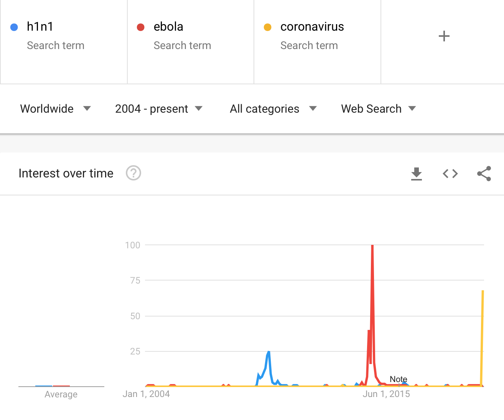Screen dimensions: 504x420
Task: Expand the All categories dropdown
Action: click(273, 109)
